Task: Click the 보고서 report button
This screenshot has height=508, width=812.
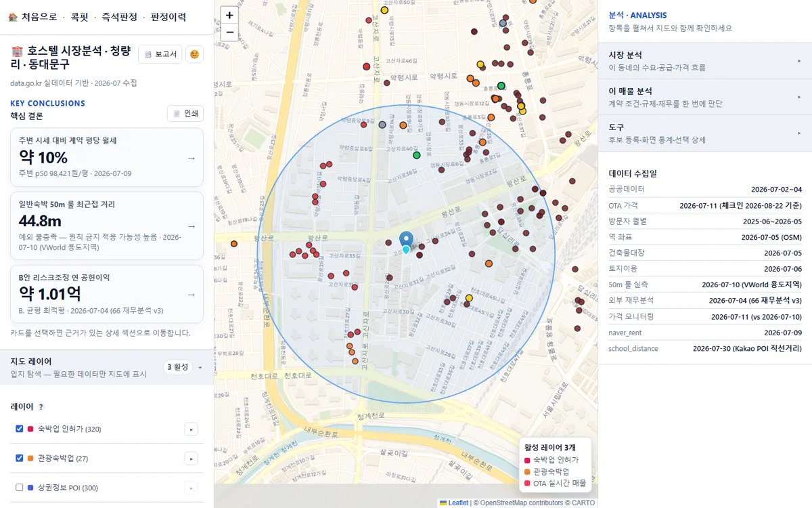Action: [160, 54]
